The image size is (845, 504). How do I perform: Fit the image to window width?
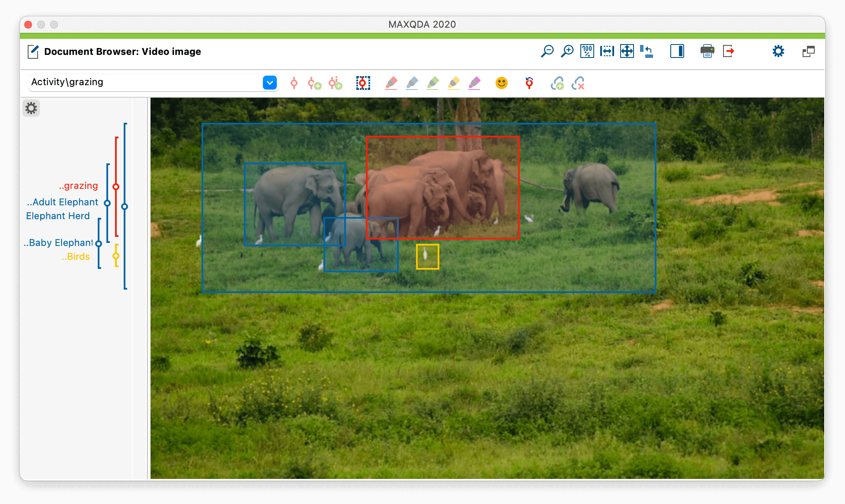607,51
